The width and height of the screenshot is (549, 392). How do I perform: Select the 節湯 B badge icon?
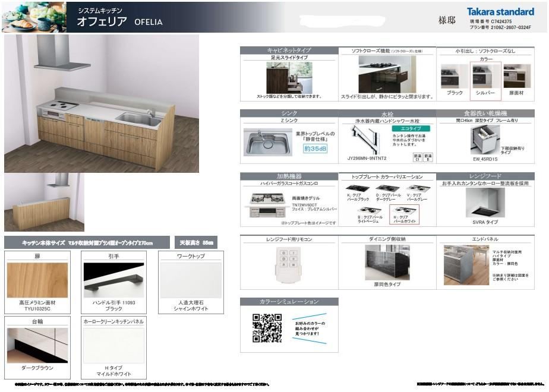(428, 157)
